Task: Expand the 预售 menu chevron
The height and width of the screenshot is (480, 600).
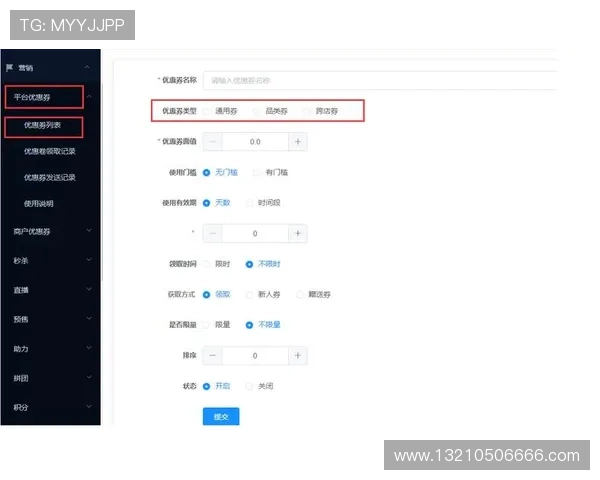Action: [x=89, y=318]
